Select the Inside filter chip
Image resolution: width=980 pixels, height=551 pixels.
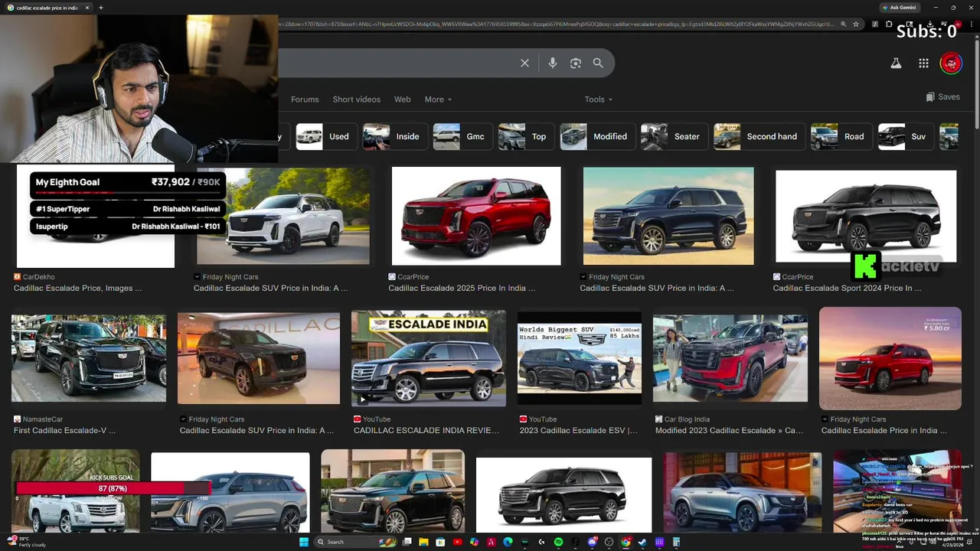(x=394, y=136)
